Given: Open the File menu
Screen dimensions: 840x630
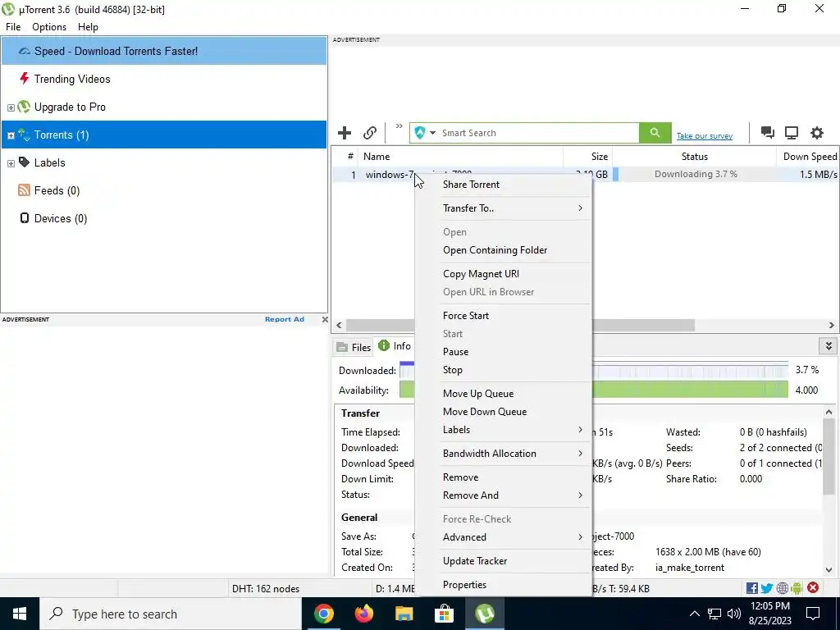Looking at the screenshot, I should pyautogui.click(x=13, y=27).
